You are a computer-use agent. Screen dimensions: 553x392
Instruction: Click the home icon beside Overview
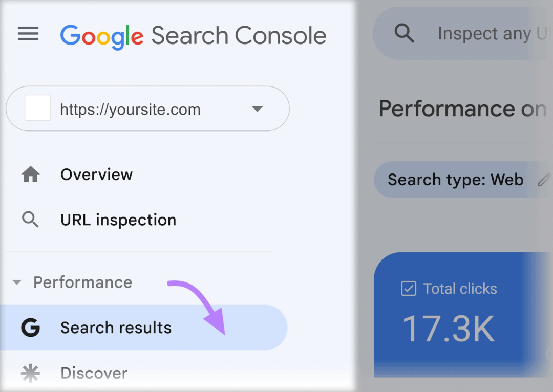point(31,174)
